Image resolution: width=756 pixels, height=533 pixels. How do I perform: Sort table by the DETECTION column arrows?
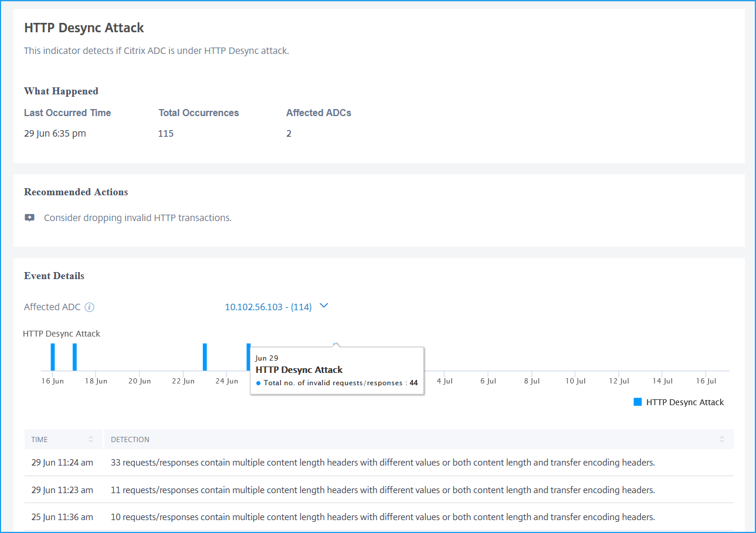[722, 439]
